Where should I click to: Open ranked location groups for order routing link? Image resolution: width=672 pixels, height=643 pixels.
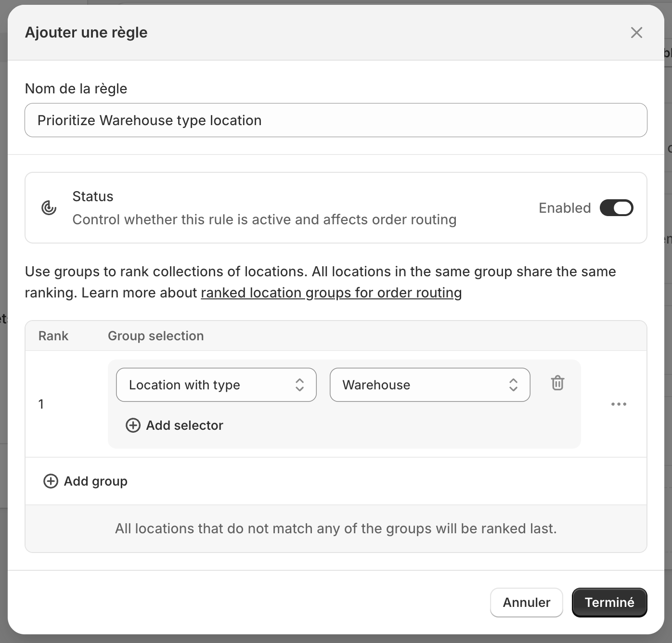(x=331, y=293)
